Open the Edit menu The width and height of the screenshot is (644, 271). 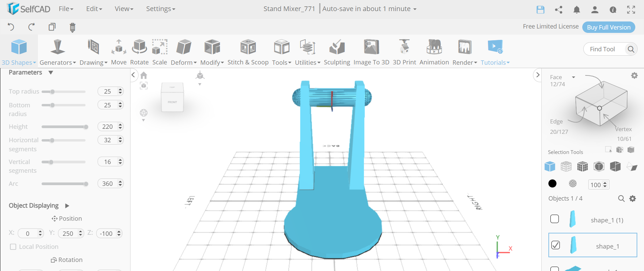coord(94,9)
